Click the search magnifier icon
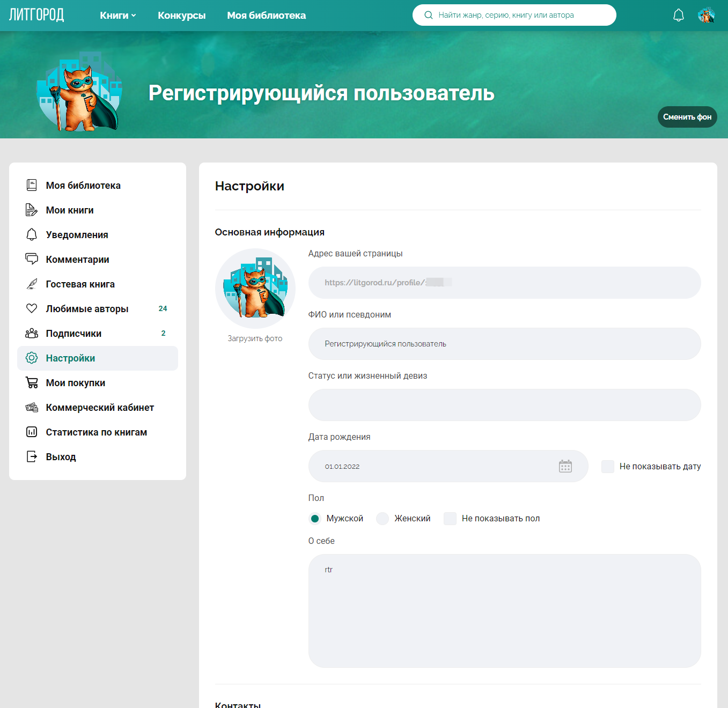 click(x=428, y=15)
